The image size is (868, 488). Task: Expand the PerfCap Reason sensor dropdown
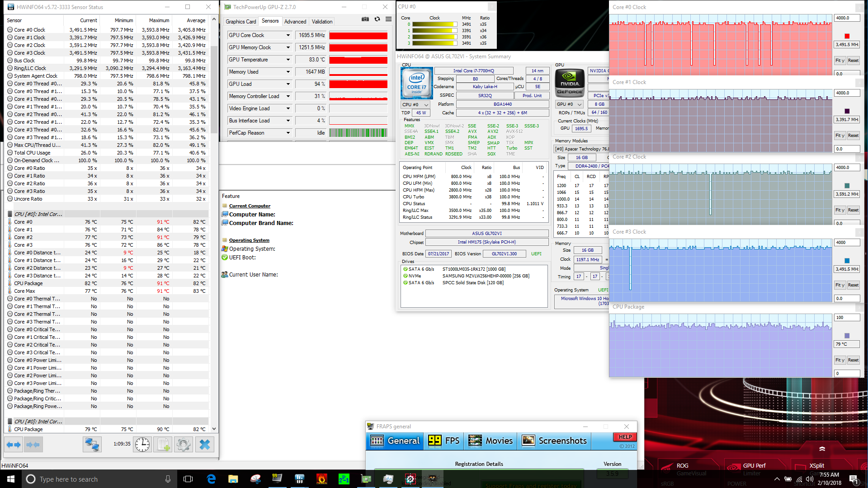288,133
